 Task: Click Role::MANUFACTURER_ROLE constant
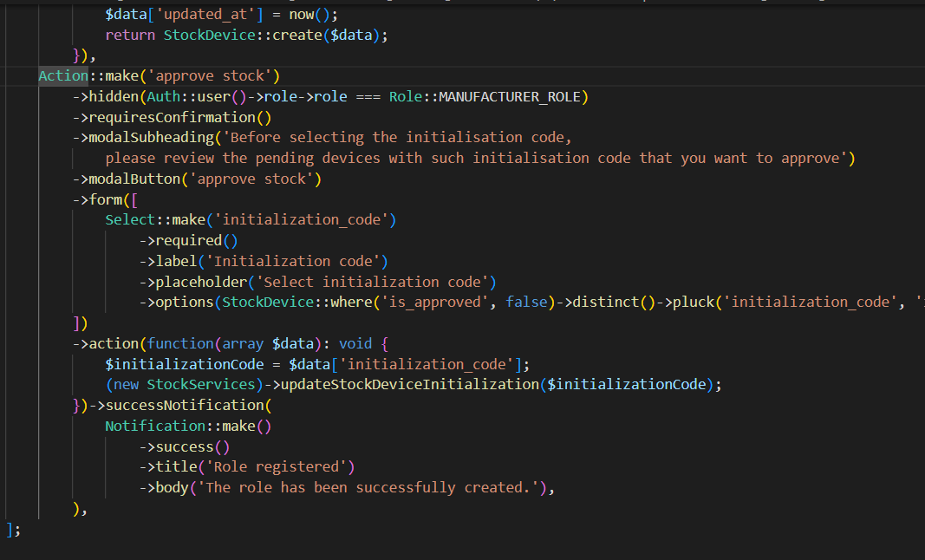pyautogui.click(x=485, y=97)
